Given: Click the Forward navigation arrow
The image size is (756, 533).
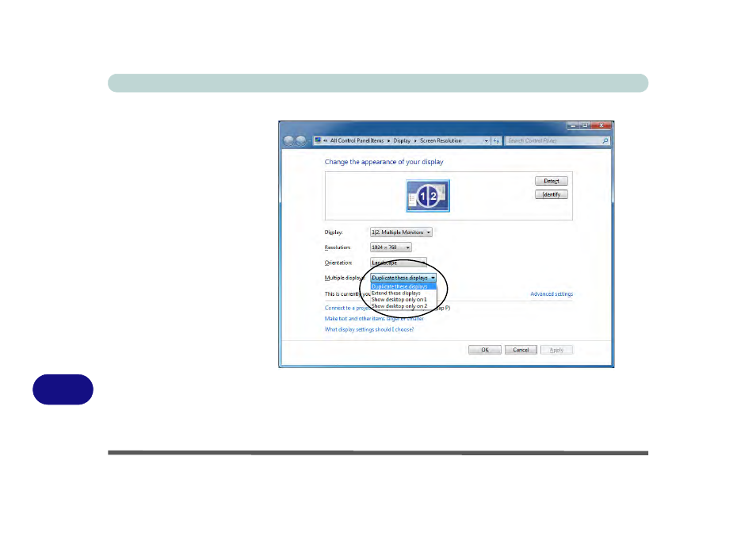Looking at the screenshot, I should [x=302, y=140].
